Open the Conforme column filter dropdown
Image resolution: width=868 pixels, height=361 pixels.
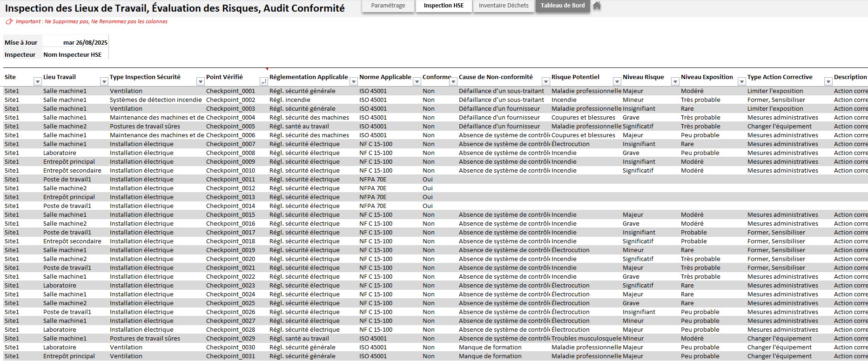pyautogui.click(x=453, y=82)
